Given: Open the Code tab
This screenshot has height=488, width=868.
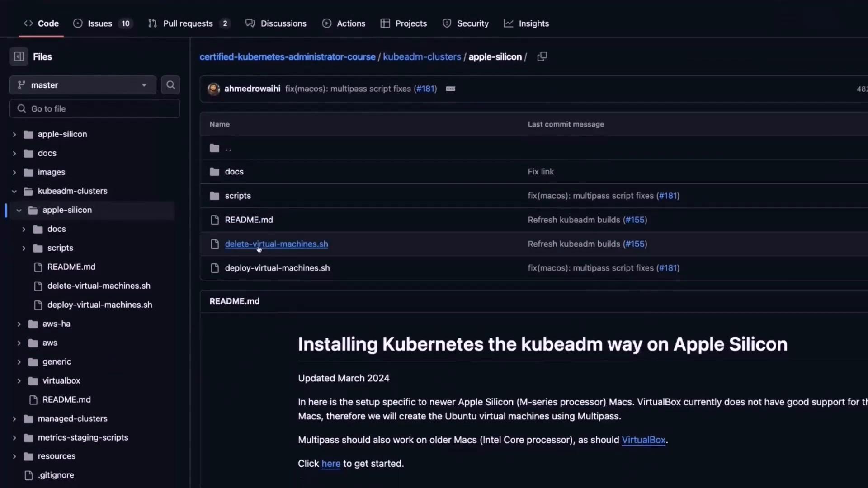Looking at the screenshot, I should (x=41, y=23).
